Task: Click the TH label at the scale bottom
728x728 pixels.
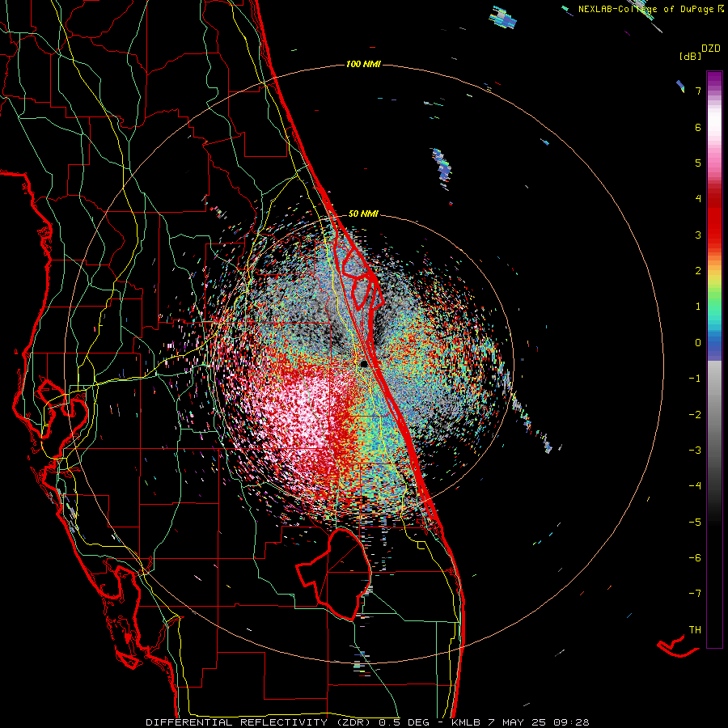Action: pyautogui.click(x=695, y=630)
